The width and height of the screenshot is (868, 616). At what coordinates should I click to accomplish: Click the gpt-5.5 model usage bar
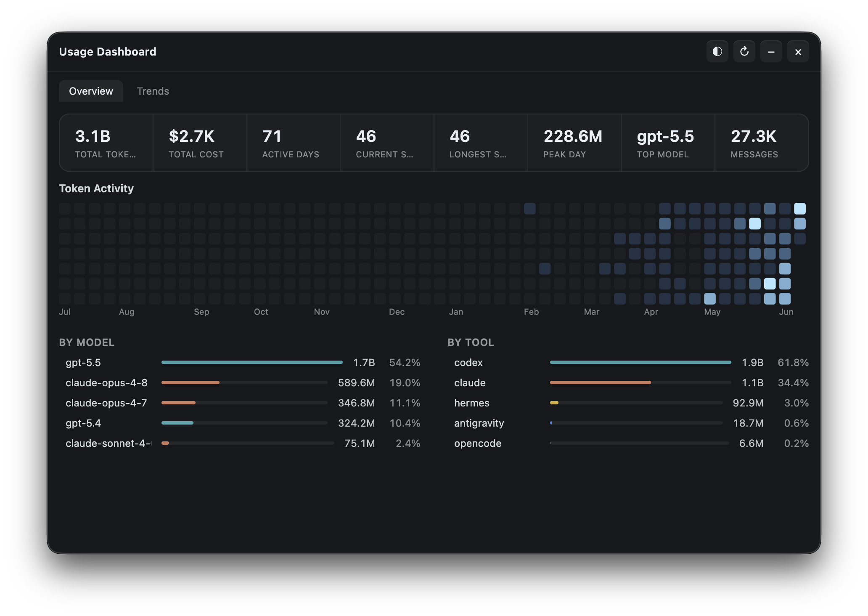pyautogui.click(x=252, y=362)
